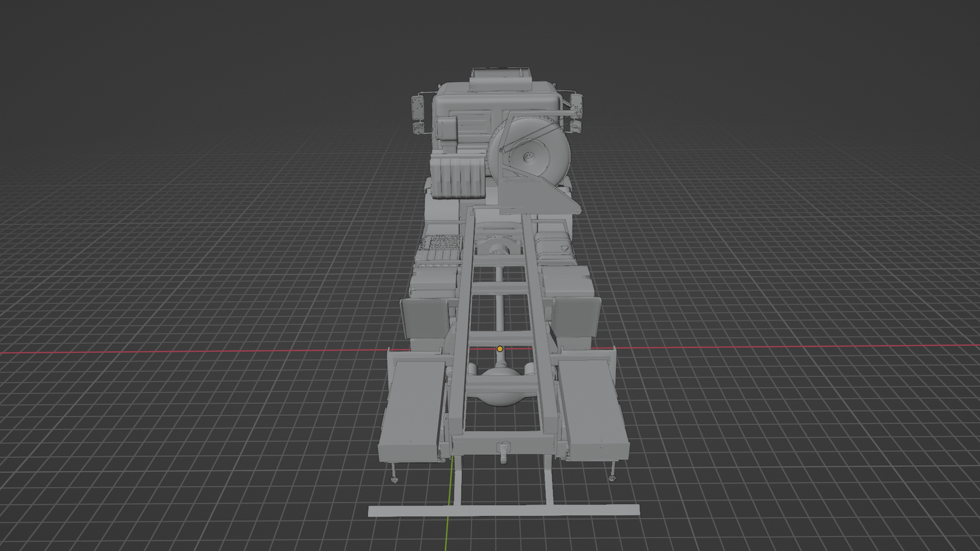Select the rear underrun bumper bar
This screenshot has width=980, height=551.
[x=504, y=510]
